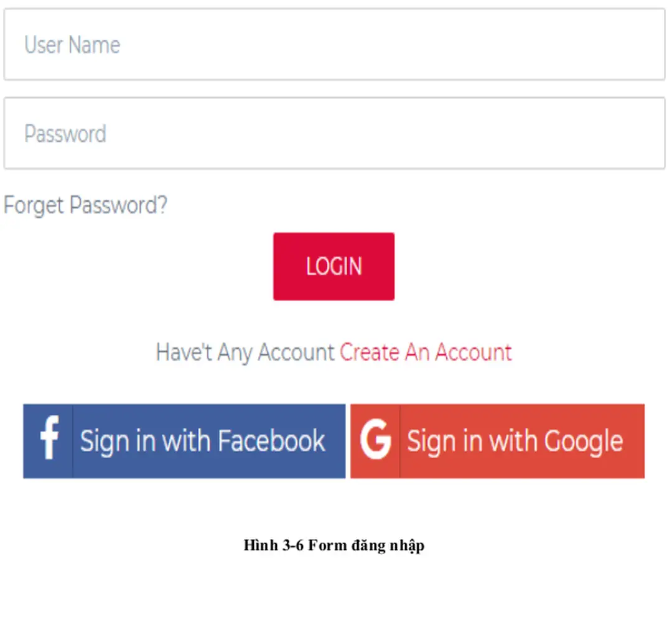Tap the "Sign in with Facebook" label text
This screenshot has height=643, width=672.
coord(202,441)
